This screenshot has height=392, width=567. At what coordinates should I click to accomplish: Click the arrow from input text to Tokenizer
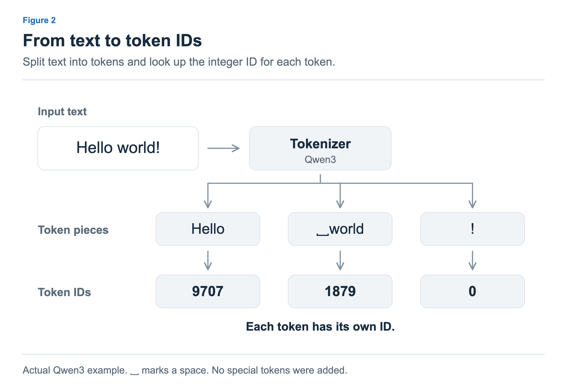[x=223, y=148]
